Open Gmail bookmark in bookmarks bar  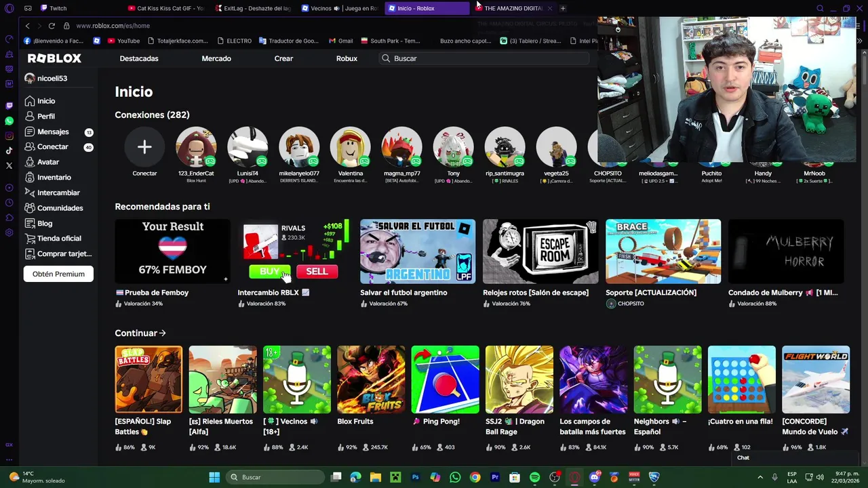[341, 41]
